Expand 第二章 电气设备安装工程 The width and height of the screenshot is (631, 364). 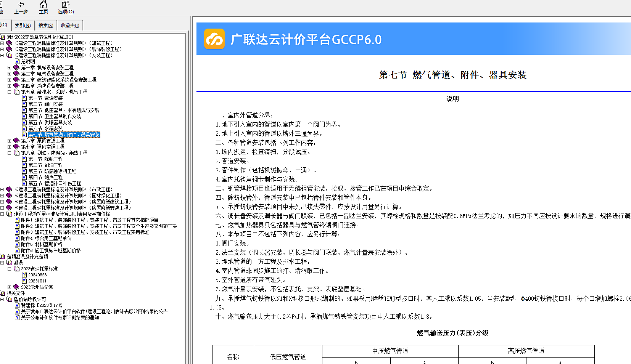point(10,74)
